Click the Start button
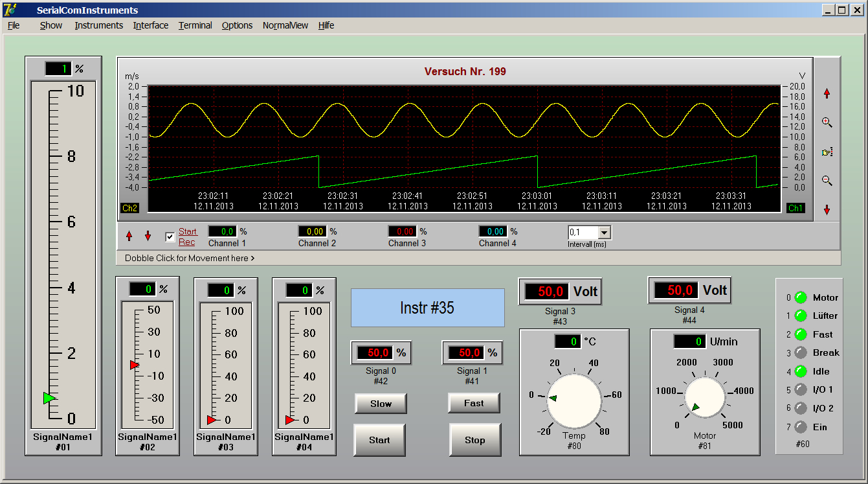The height and width of the screenshot is (484, 868). coord(379,440)
